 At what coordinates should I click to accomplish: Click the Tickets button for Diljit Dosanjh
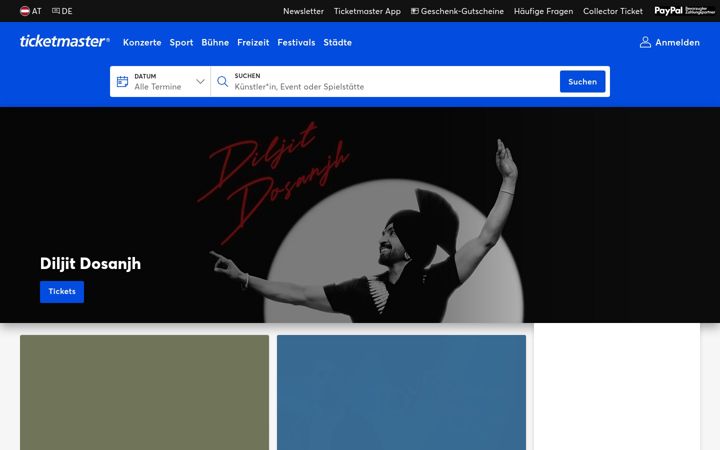click(x=62, y=292)
